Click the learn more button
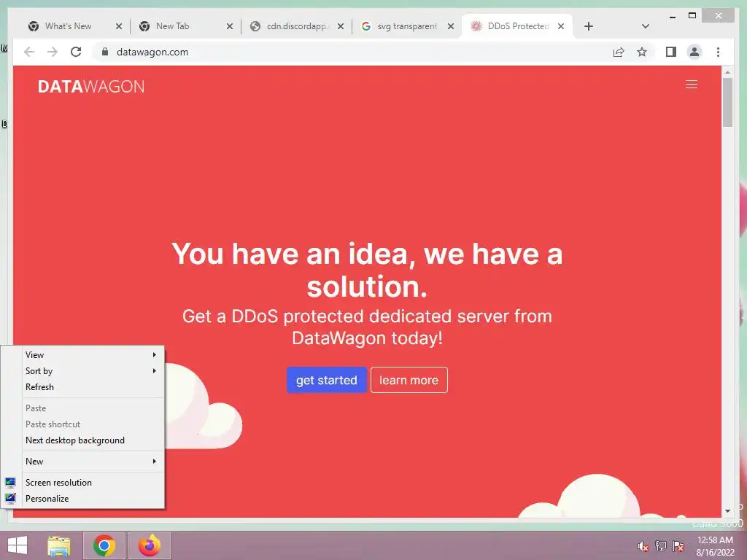 409,380
